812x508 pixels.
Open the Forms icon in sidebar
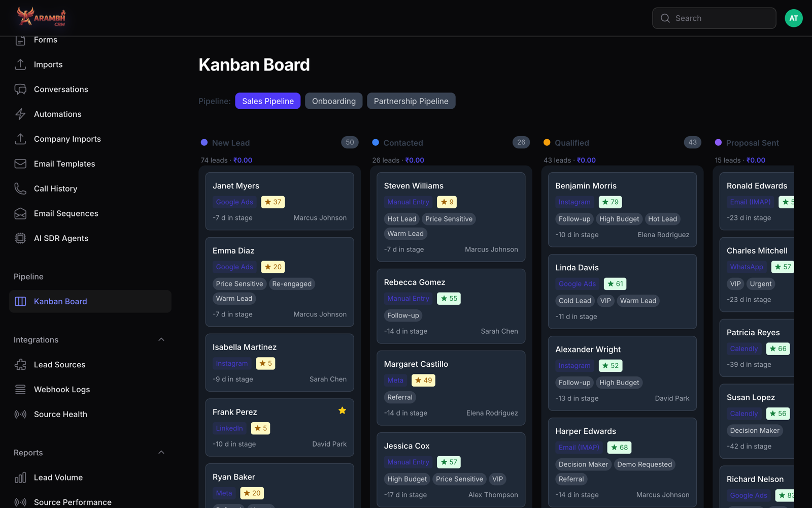click(20, 40)
